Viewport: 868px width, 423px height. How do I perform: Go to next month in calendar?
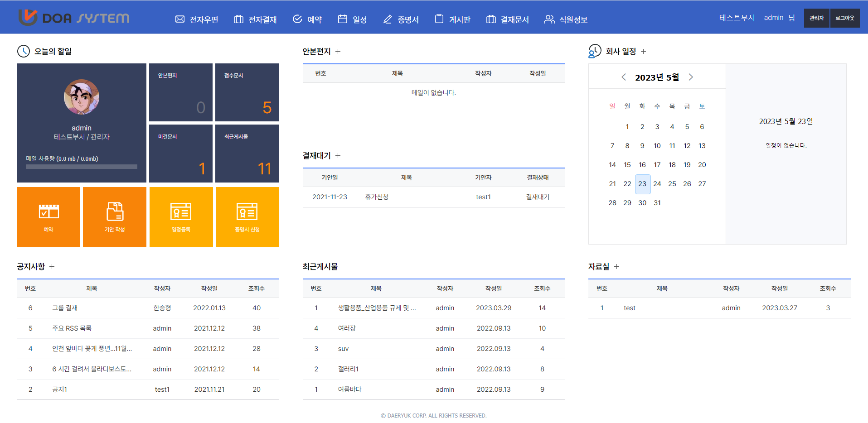point(691,77)
